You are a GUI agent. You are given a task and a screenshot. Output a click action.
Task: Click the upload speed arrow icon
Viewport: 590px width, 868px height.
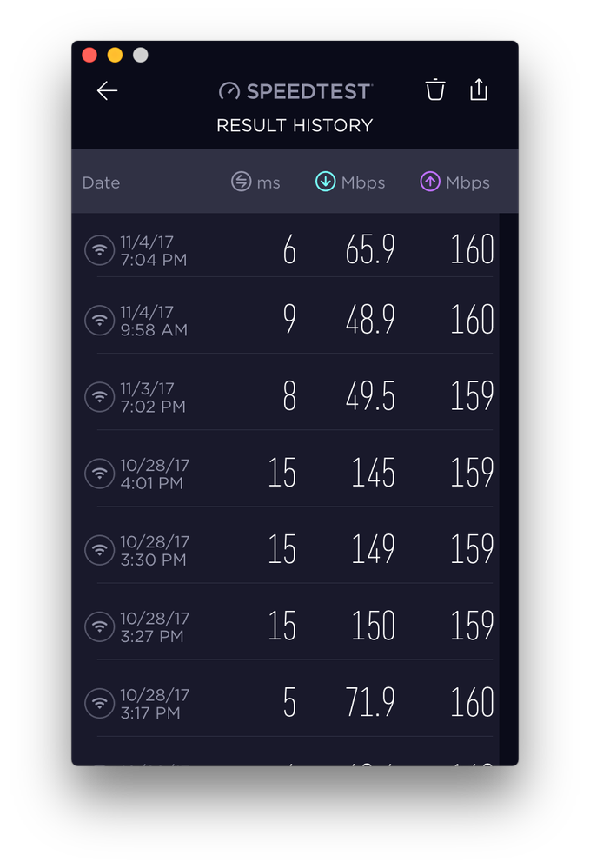point(430,182)
